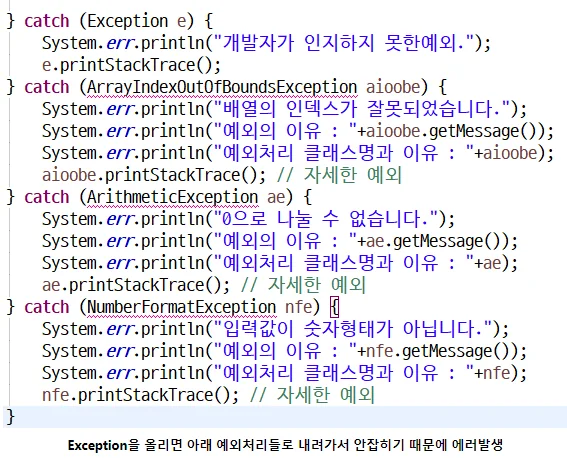This screenshot has height=458, width=567.
Task: Click 'ae.getMessage()' call
Action: tap(437, 241)
